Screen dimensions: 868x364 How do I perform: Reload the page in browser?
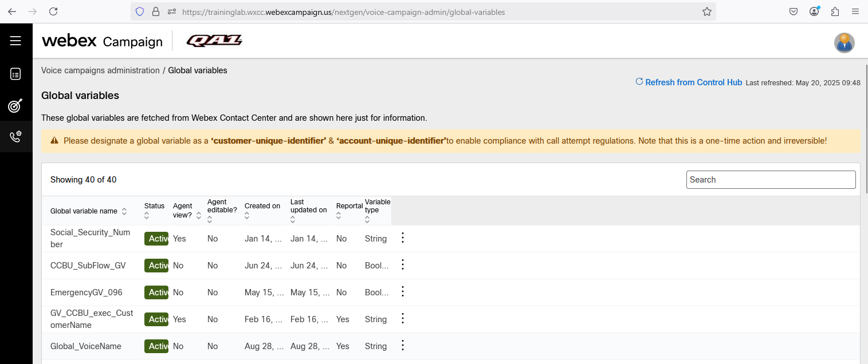coord(53,11)
